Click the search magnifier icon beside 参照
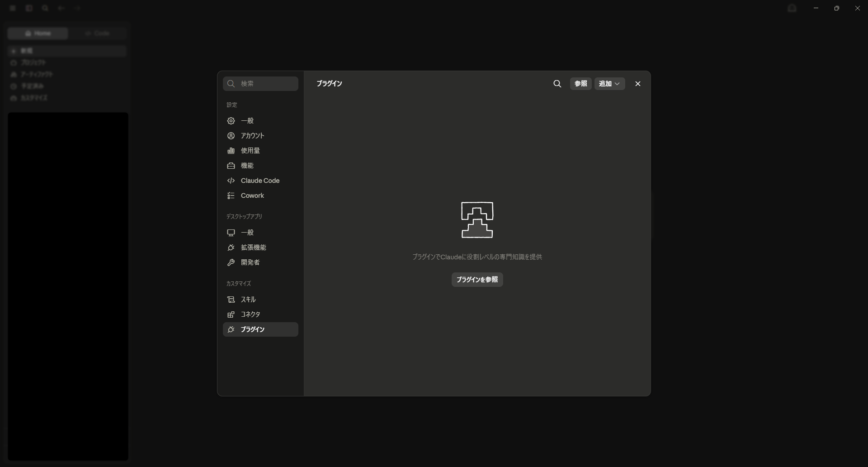Image resolution: width=868 pixels, height=467 pixels. coord(557,84)
